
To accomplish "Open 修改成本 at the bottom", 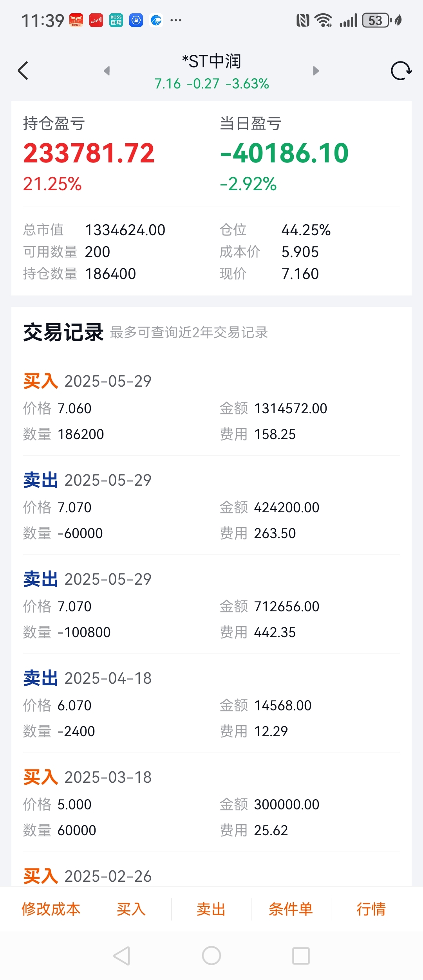I will point(51,909).
